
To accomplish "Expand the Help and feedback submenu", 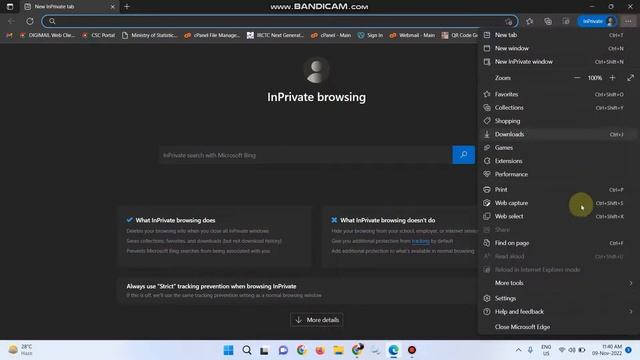I will tap(557, 312).
